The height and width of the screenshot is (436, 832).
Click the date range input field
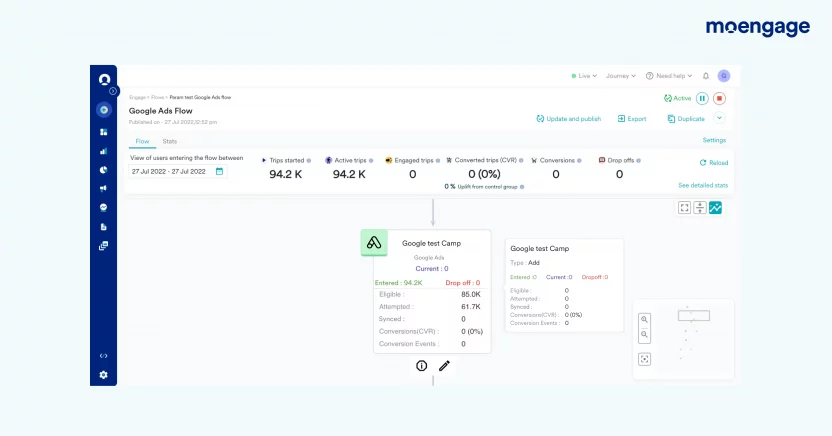[178, 171]
